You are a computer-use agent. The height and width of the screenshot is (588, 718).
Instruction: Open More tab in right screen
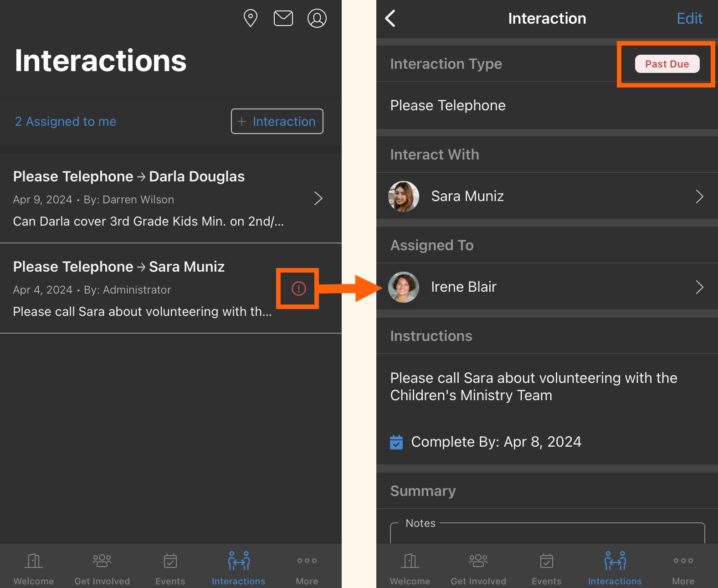[x=683, y=568]
